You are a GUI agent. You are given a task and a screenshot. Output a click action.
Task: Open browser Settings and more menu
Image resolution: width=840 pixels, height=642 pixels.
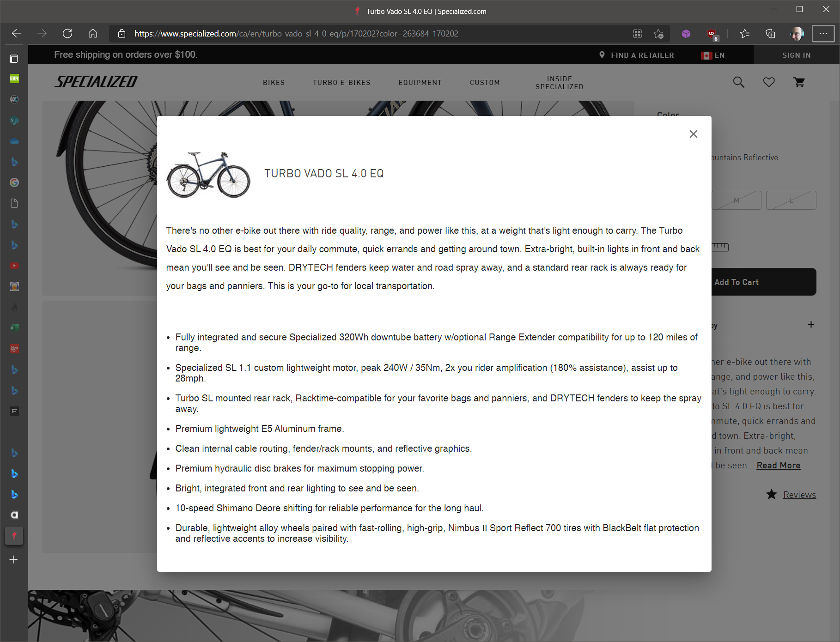point(823,33)
